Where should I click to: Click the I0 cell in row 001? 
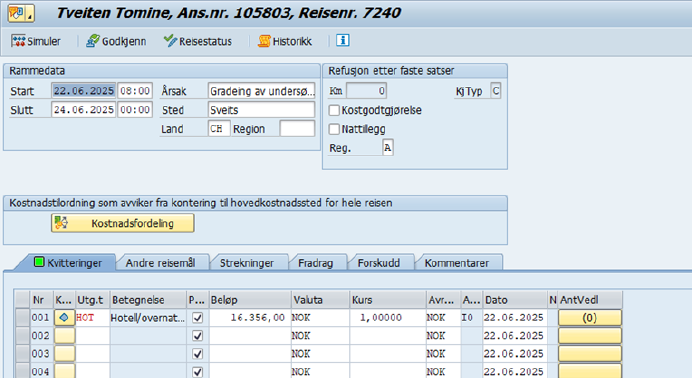[472, 318]
